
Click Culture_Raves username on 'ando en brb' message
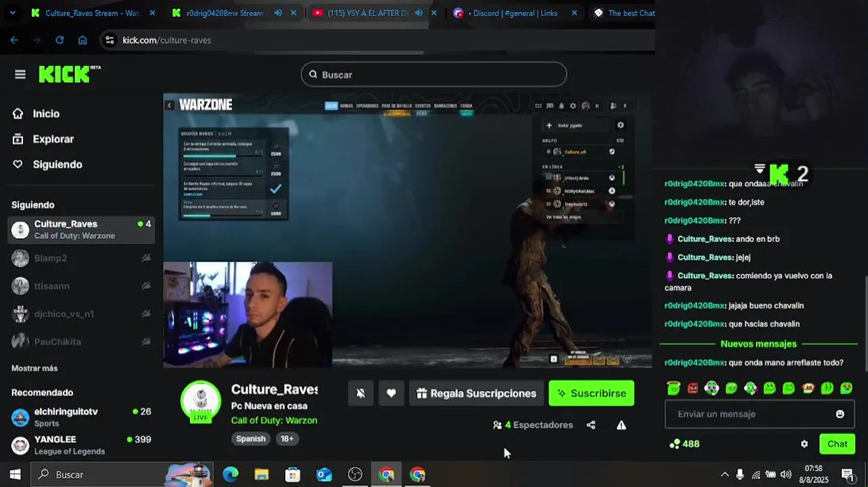pyautogui.click(x=705, y=239)
